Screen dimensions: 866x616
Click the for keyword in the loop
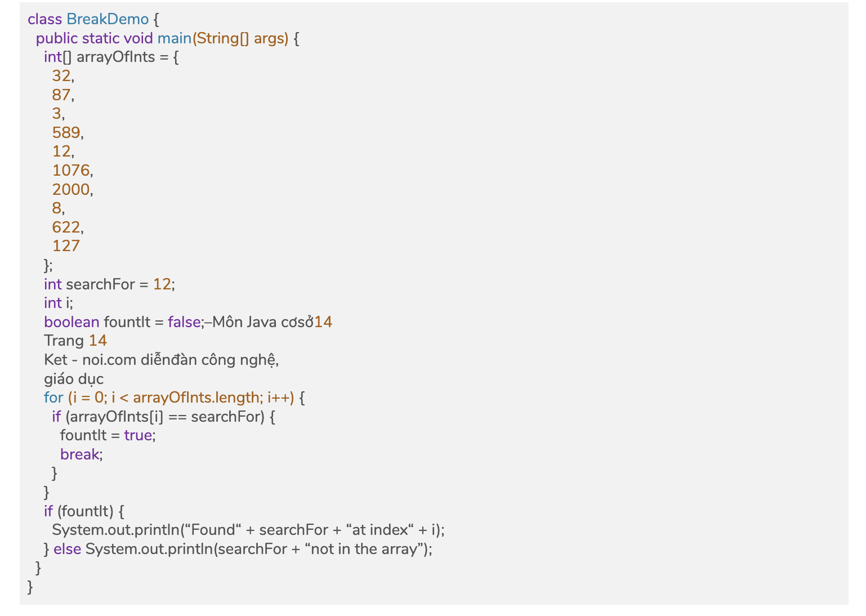click(53, 398)
